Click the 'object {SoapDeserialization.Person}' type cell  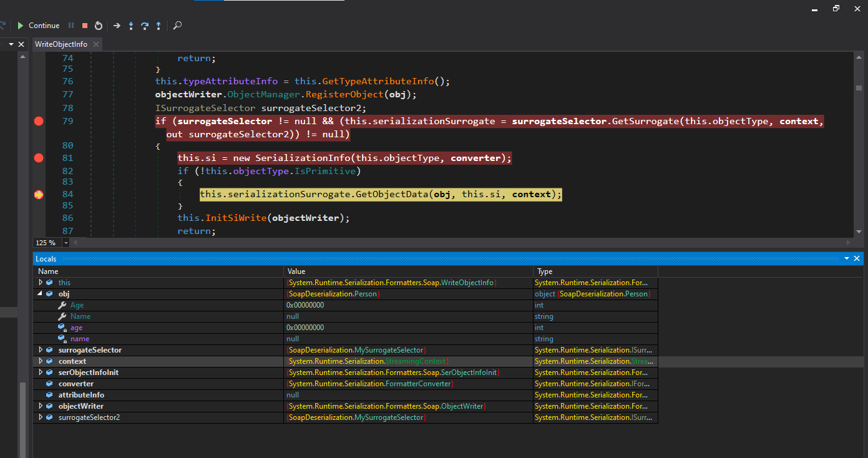(593, 294)
